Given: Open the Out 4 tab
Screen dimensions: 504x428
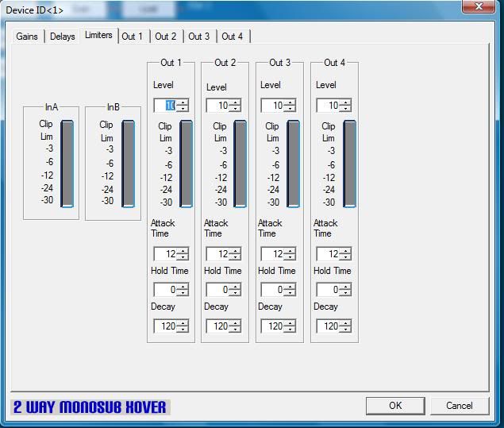Looking at the screenshot, I should click(233, 37).
